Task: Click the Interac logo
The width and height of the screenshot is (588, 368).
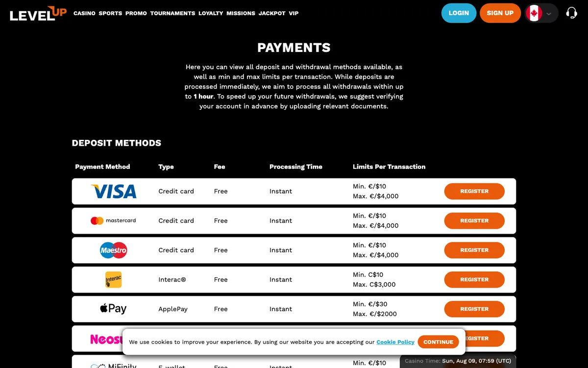Action: click(114, 280)
